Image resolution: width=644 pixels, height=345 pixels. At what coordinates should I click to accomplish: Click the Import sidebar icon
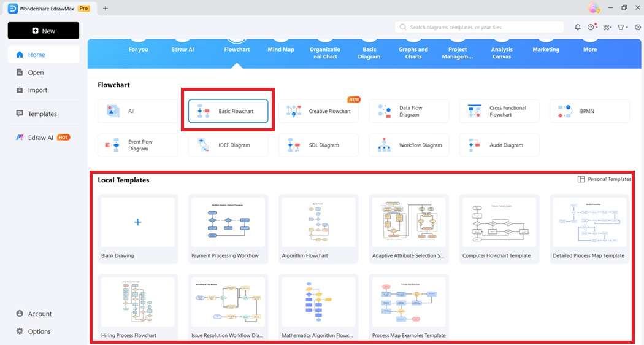[x=19, y=90]
